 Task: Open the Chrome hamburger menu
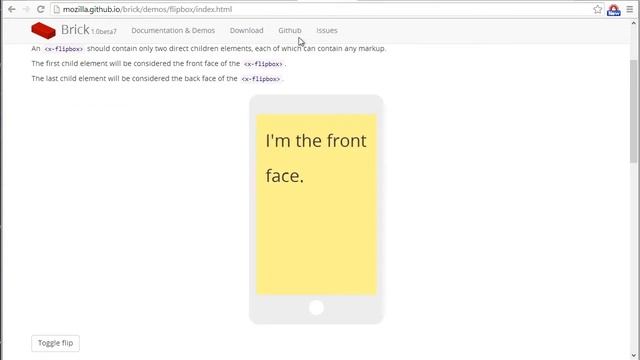[630, 9]
